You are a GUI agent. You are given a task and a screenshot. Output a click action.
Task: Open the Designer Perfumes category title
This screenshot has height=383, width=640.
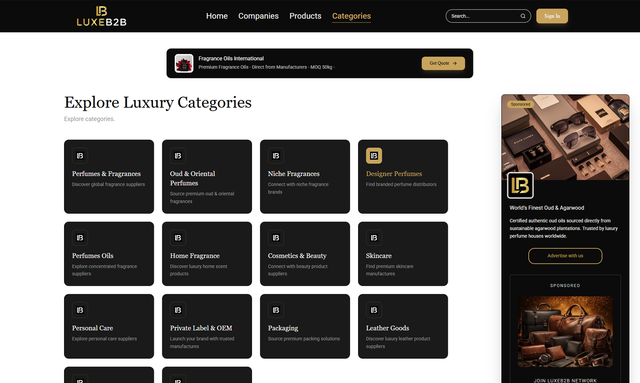click(394, 174)
